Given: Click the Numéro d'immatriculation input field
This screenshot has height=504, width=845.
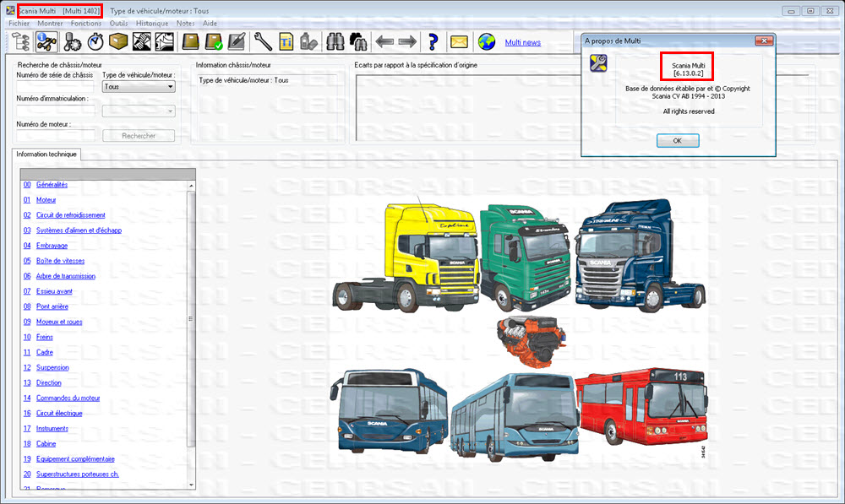Looking at the screenshot, I should coord(56,111).
